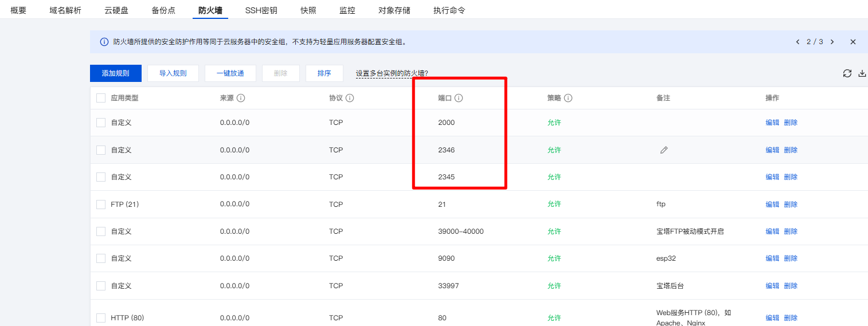Go to previous notice with left chevron
The height and width of the screenshot is (326, 868).
click(x=797, y=42)
